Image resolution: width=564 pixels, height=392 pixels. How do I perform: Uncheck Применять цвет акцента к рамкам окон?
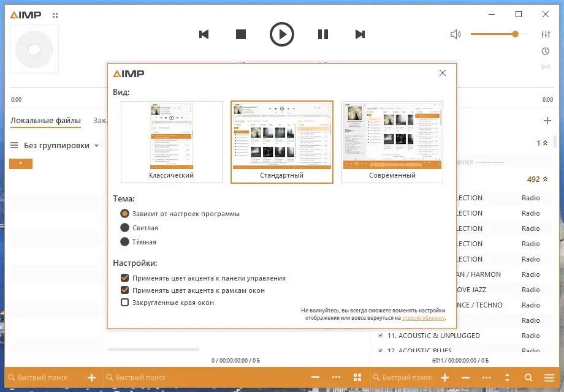tap(124, 290)
